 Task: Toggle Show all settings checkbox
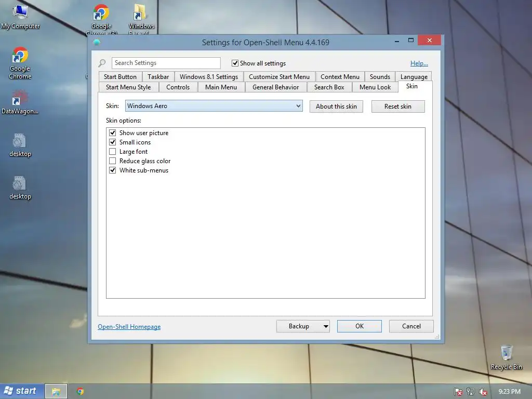[235, 63]
